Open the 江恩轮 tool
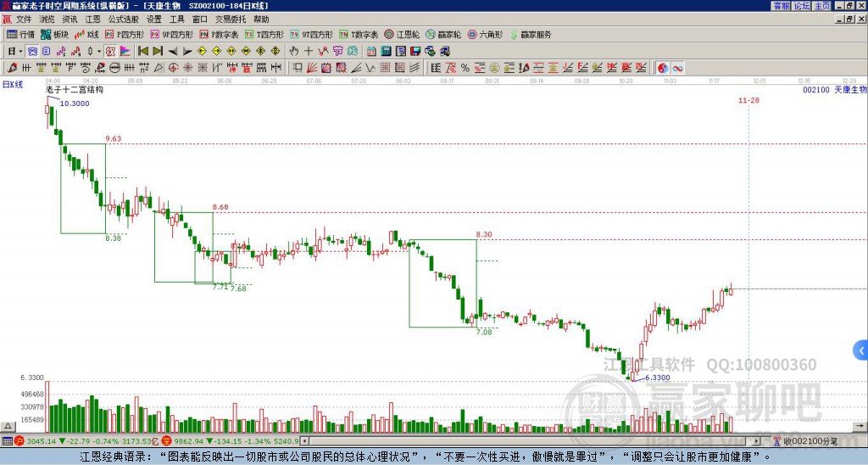Viewport: 868px width, 465px height. click(x=402, y=34)
